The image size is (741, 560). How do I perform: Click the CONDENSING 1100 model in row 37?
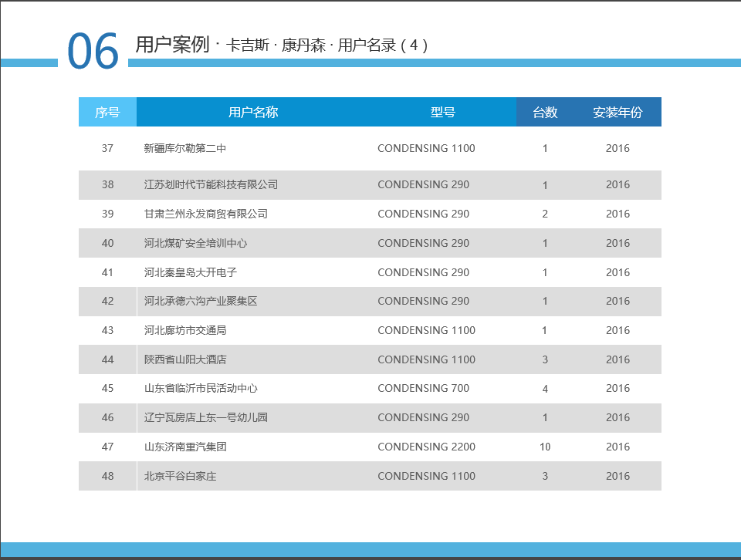(x=426, y=148)
